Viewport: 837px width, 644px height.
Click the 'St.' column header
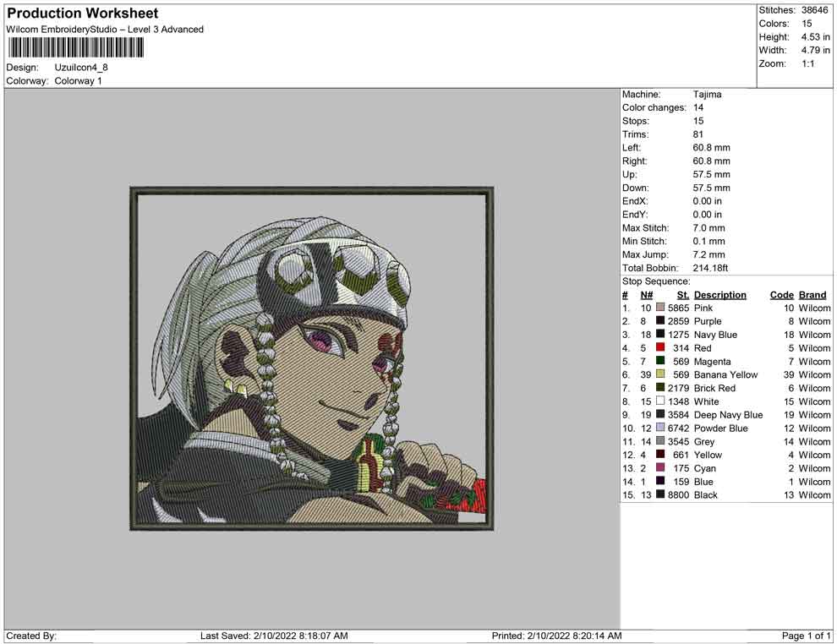click(x=683, y=295)
